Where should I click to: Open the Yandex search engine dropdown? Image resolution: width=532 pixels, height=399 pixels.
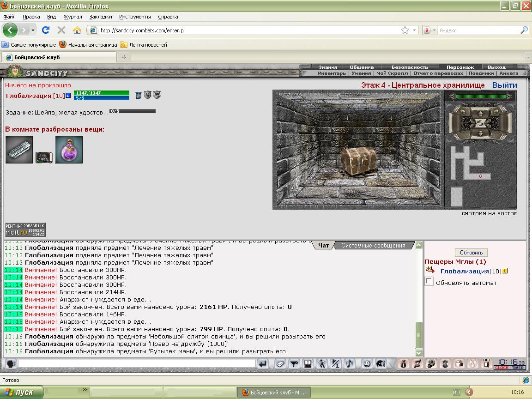point(434,30)
